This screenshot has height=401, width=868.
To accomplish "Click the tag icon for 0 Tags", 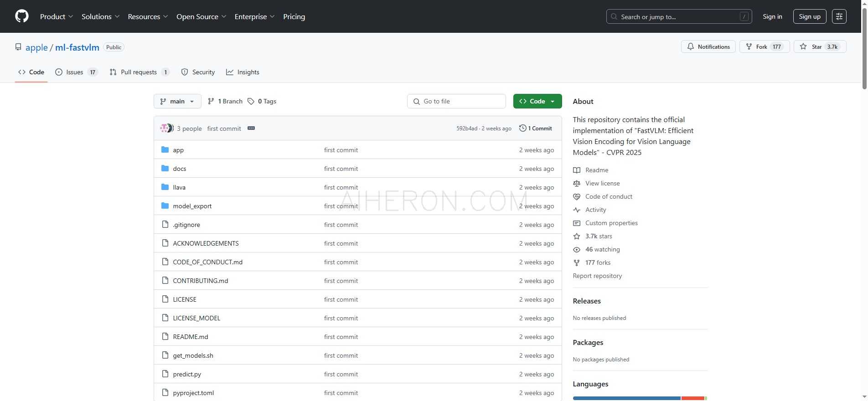I will (251, 101).
